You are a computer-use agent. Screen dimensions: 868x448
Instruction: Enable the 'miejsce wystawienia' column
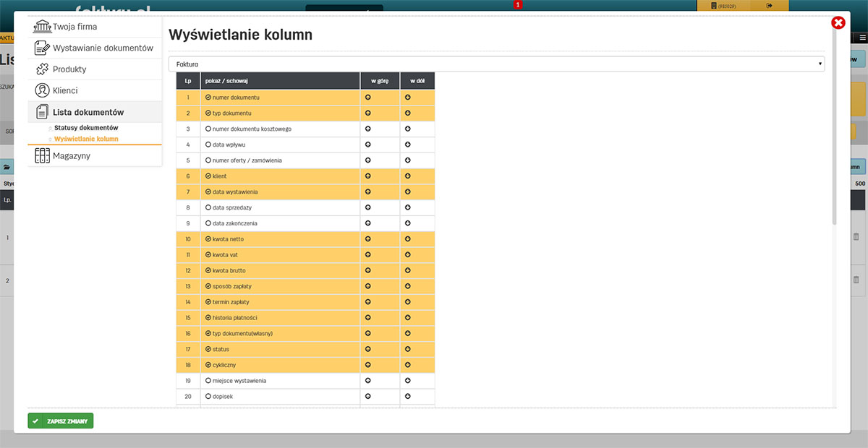(x=208, y=381)
